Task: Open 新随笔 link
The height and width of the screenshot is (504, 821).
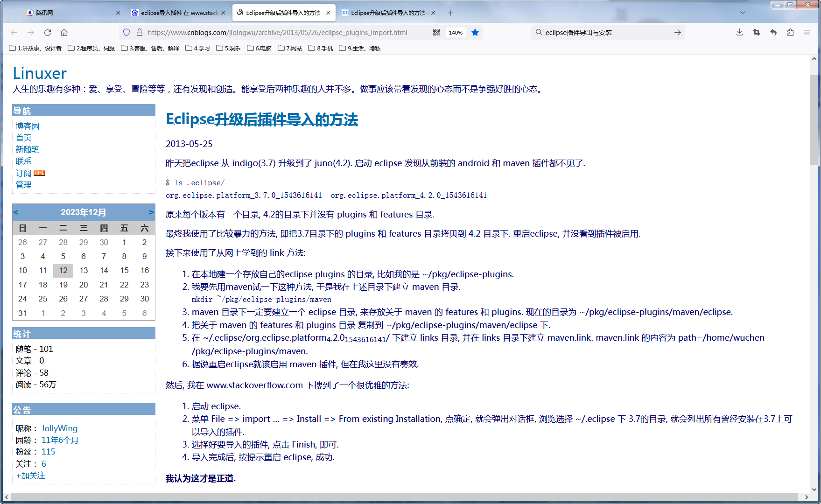Action: point(28,149)
